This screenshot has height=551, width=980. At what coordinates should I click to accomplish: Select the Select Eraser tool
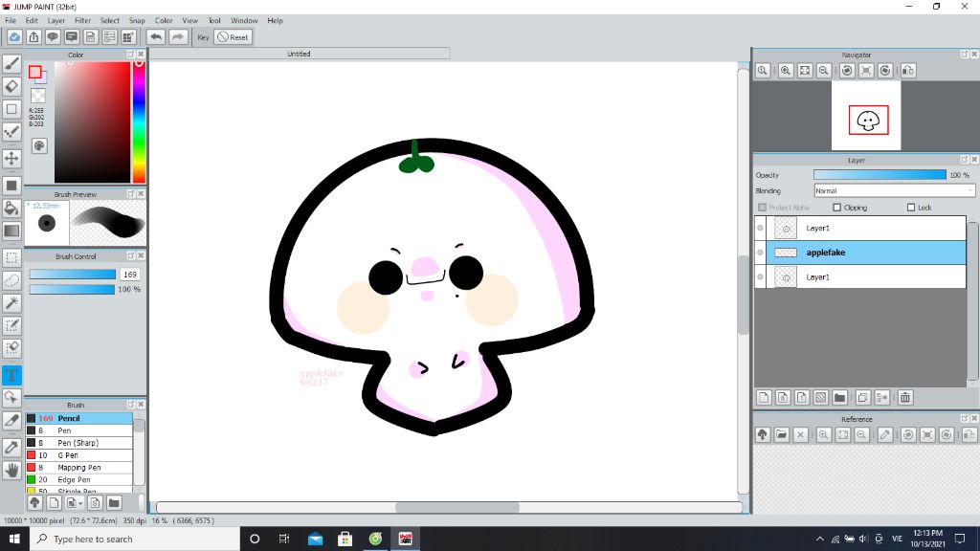click(x=11, y=348)
